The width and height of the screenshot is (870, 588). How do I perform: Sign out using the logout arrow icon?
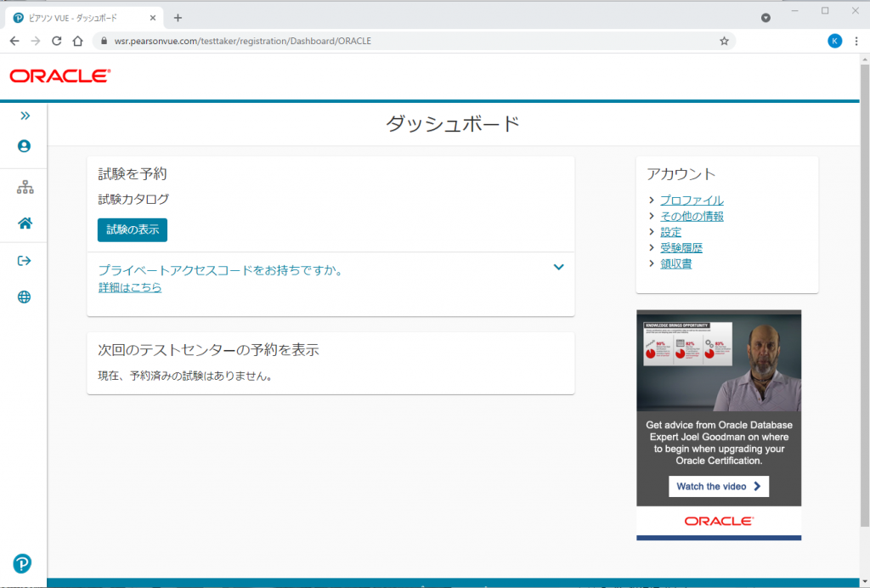coord(25,261)
